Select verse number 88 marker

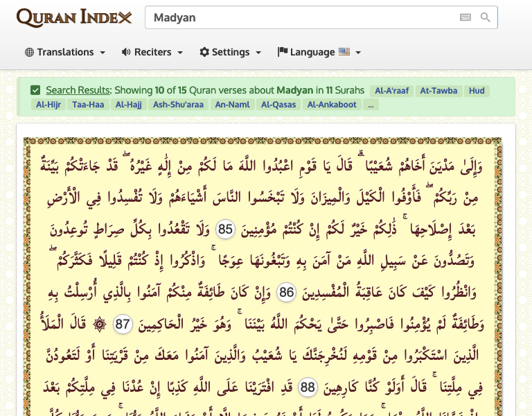[308, 387]
